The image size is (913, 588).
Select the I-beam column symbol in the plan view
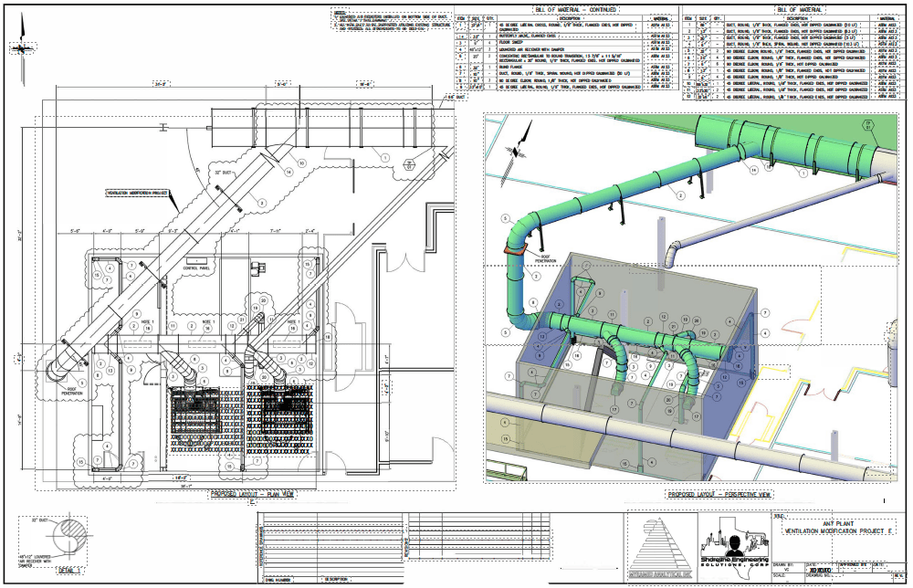coord(163,126)
